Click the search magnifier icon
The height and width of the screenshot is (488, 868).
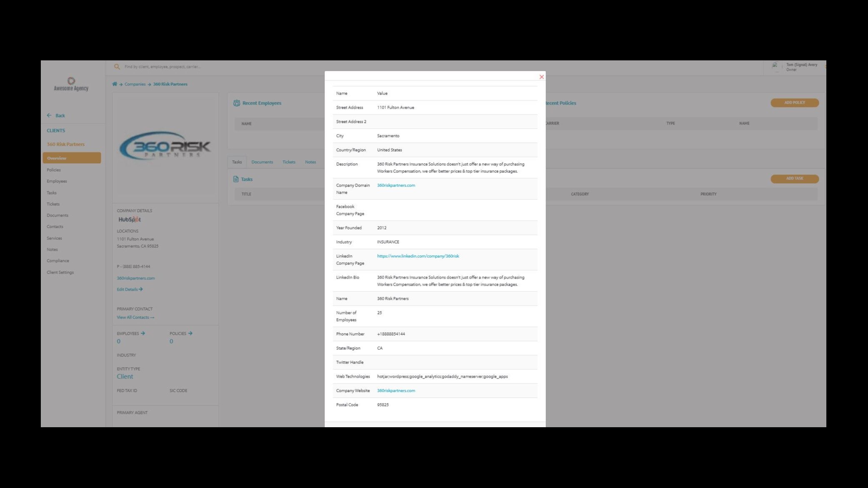click(x=117, y=67)
